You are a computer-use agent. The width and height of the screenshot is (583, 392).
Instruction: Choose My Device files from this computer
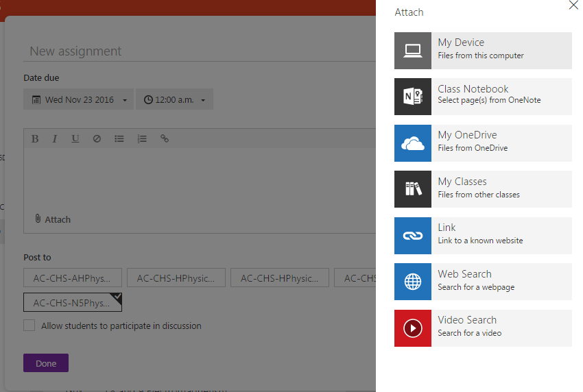point(483,51)
